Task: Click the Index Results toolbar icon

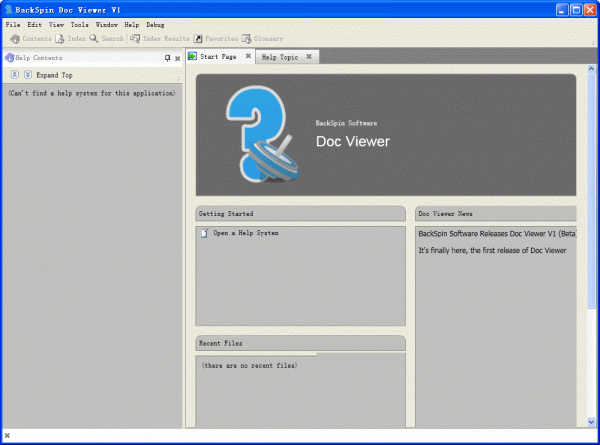Action: coord(135,39)
